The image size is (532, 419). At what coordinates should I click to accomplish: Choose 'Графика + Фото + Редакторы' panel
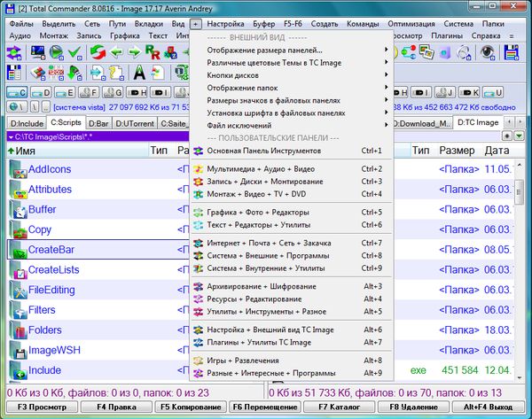coord(292,213)
